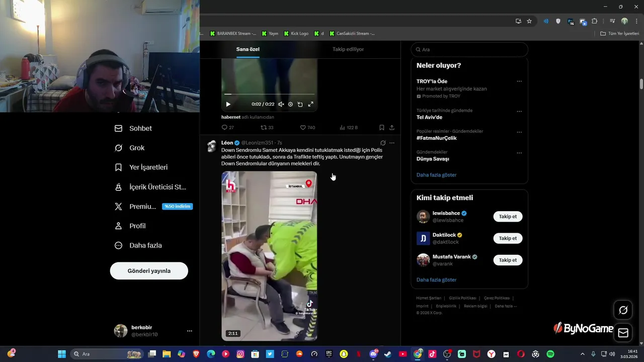Viewport: 644px width, 362px height.
Task: Open Léon's TikTok video thumbnail
Action: [269, 256]
